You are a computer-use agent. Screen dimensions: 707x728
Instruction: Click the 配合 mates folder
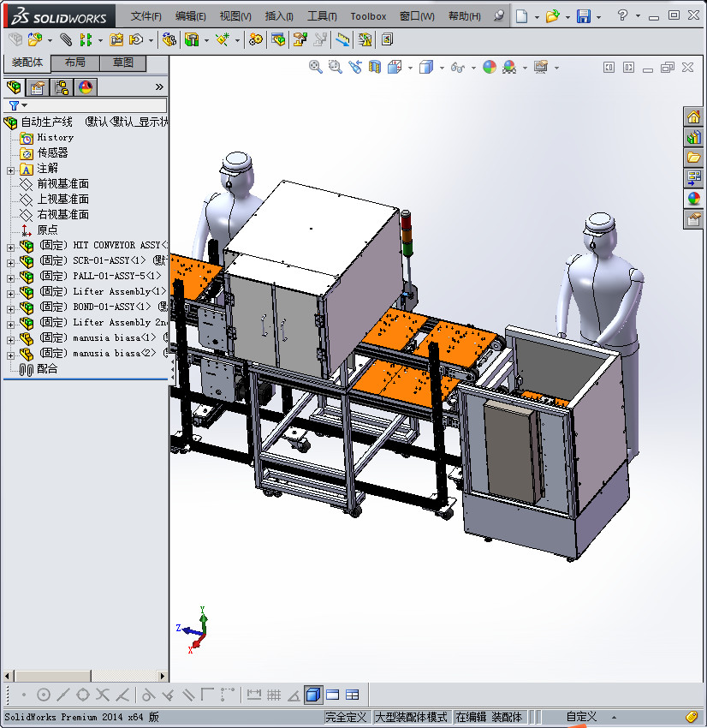click(x=47, y=369)
